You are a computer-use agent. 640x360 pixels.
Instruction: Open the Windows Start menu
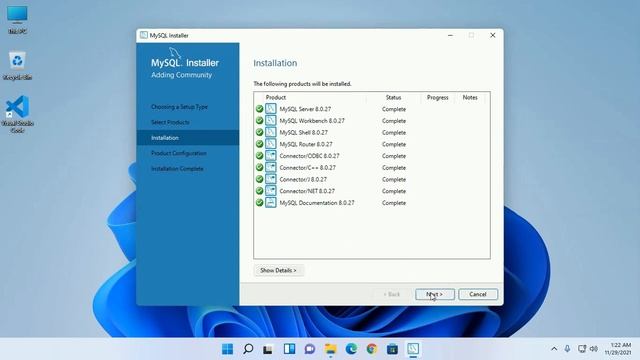pyautogui.click(x=227, y=349)
